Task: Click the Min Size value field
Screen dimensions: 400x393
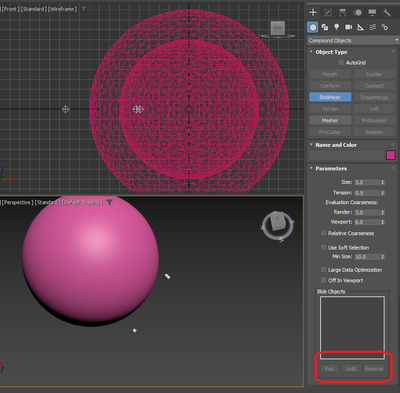Action: [367, 257]
